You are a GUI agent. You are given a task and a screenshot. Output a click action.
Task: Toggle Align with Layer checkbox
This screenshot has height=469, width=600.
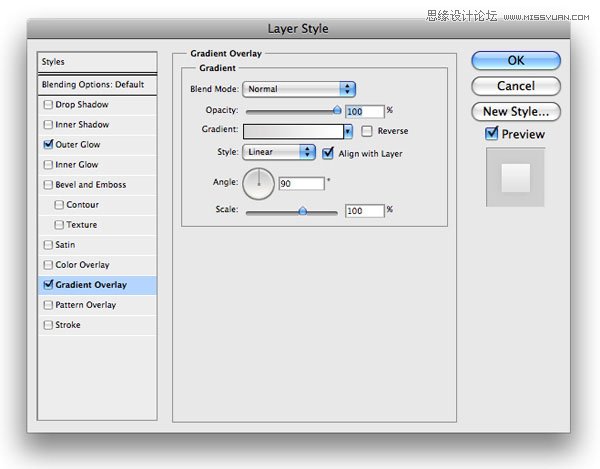(x=328, y=153)
